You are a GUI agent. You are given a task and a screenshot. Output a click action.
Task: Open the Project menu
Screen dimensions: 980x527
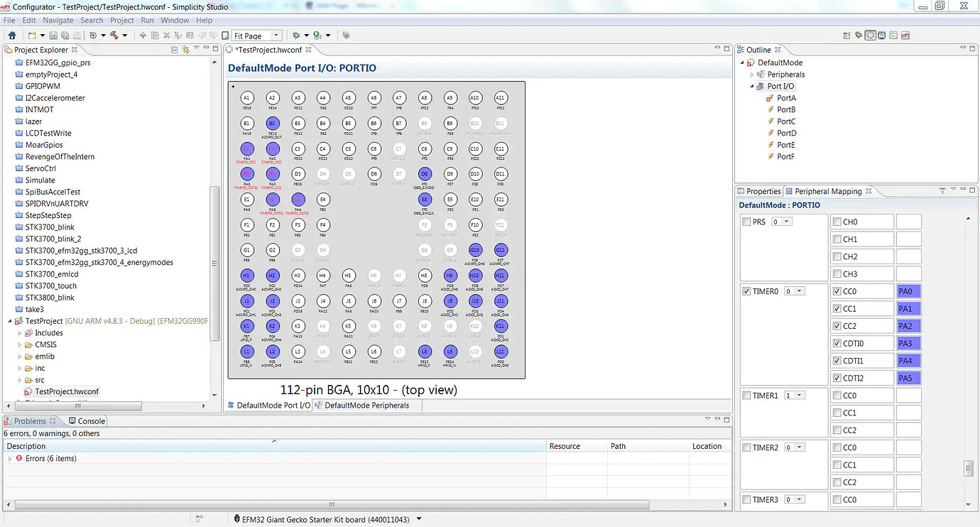[x=121, y=20]
